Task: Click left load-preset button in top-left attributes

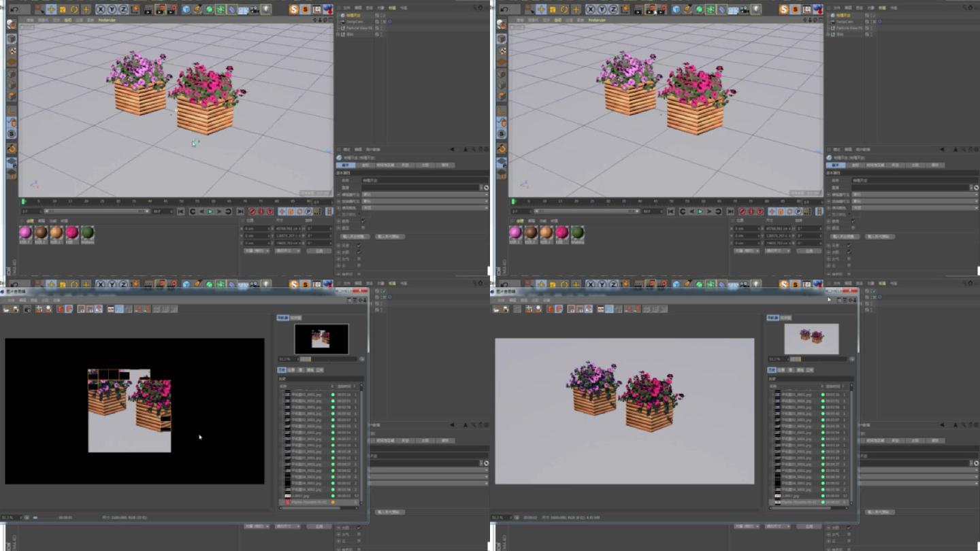Action: [355, 236]
